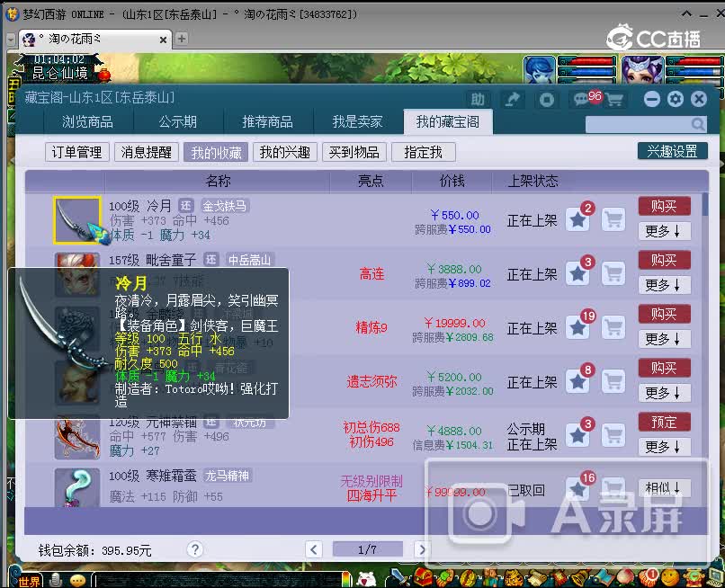Click the round stop-square icon in header
This screenshot has height=588, width=725.
pos(547,99)
